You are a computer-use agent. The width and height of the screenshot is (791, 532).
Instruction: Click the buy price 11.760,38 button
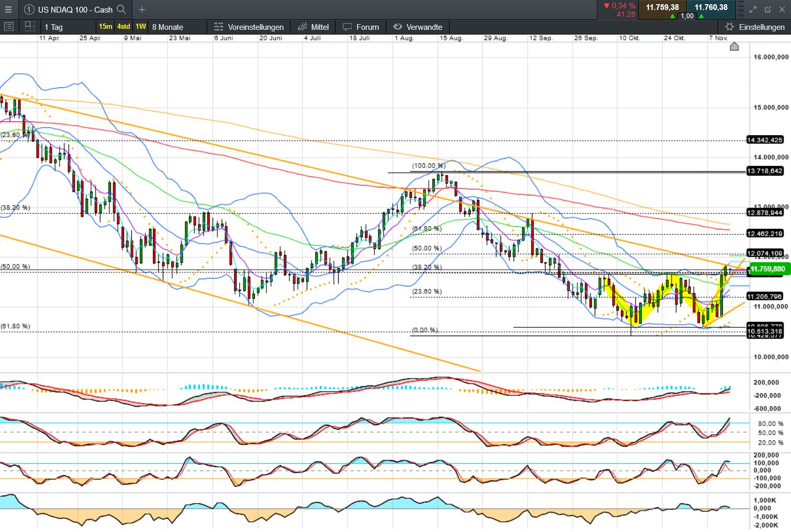coord(711,7)
